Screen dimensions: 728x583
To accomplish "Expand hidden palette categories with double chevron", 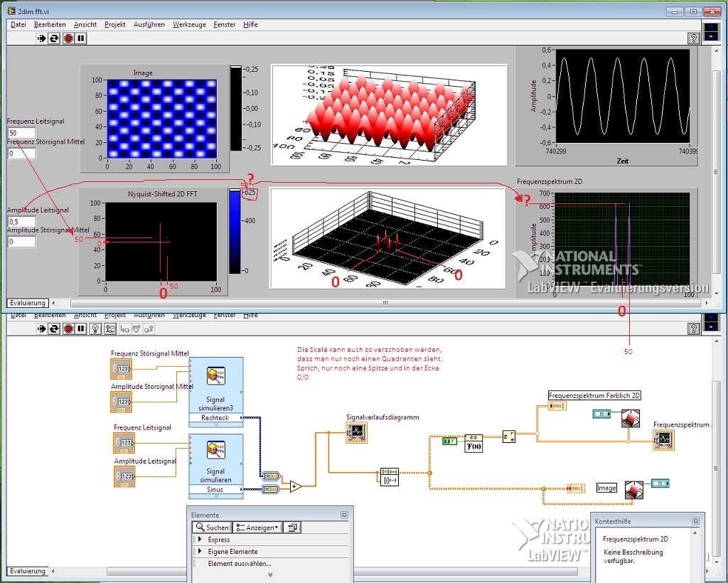I will pyautogui.click(x=270, y=574).
